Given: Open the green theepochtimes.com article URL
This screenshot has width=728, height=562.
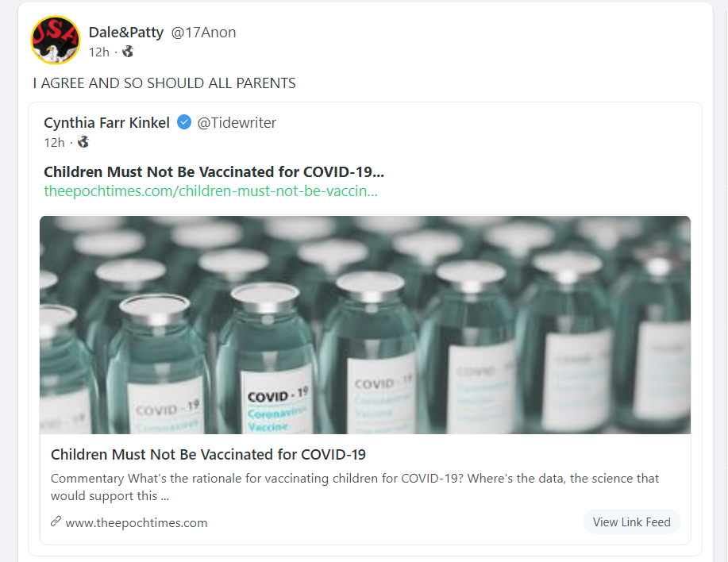Looking at the screenshot, I should click(210, 191).
